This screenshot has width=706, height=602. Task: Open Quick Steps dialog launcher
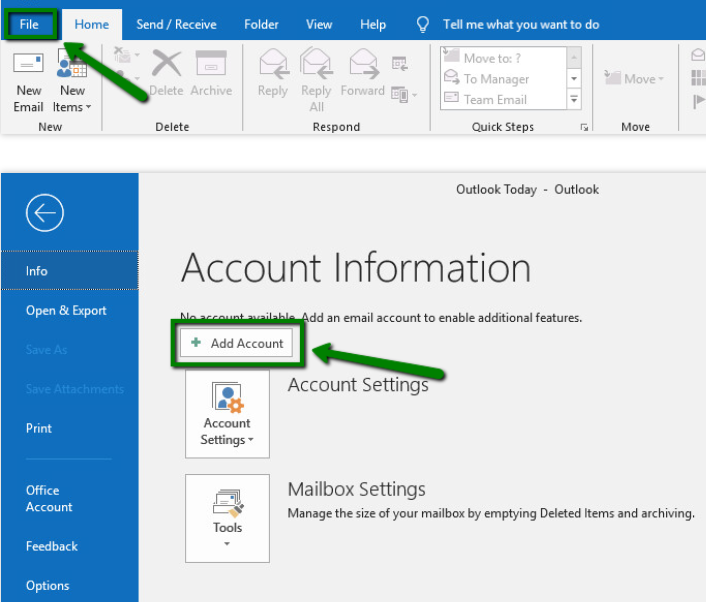[584, 127]
